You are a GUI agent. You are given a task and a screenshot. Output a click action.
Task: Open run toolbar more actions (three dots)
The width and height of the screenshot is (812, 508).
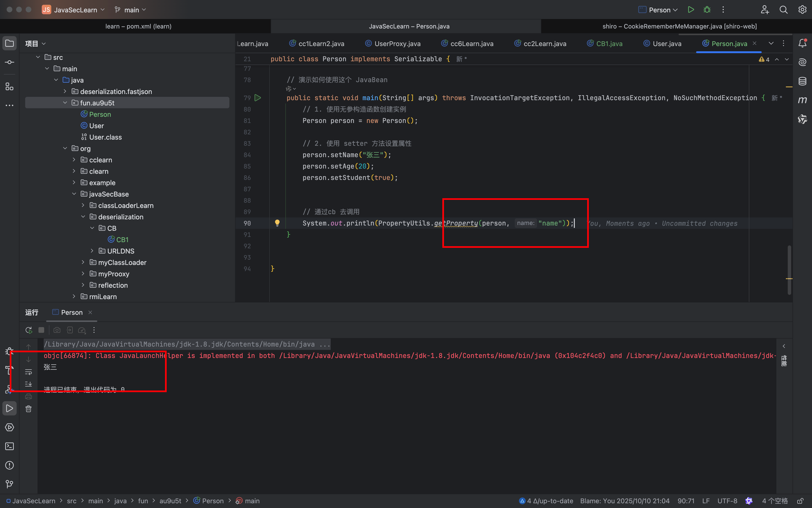[x=94, y=330]
